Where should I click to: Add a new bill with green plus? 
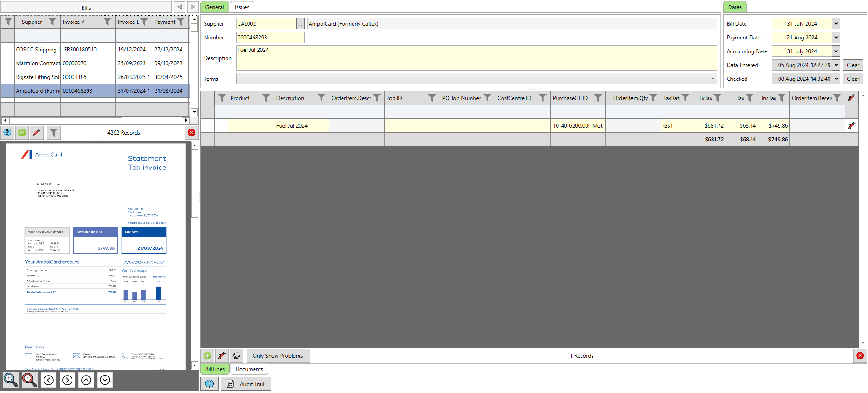22,133
